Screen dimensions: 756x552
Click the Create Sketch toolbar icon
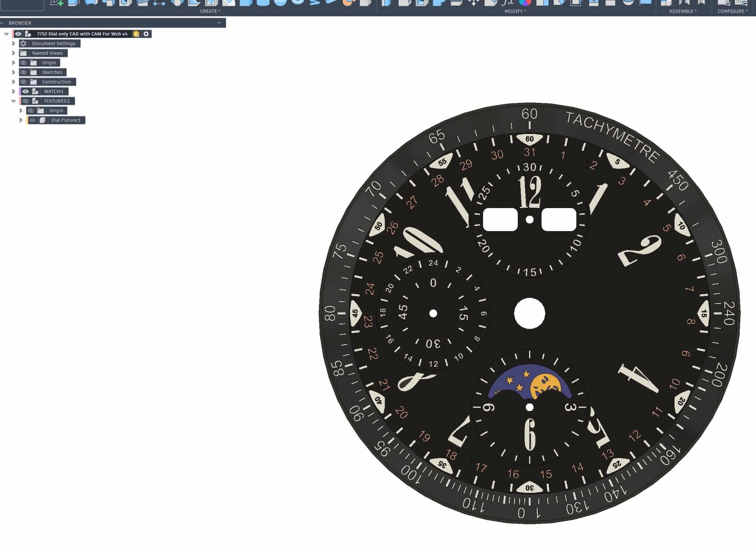[x=56, y=3]
